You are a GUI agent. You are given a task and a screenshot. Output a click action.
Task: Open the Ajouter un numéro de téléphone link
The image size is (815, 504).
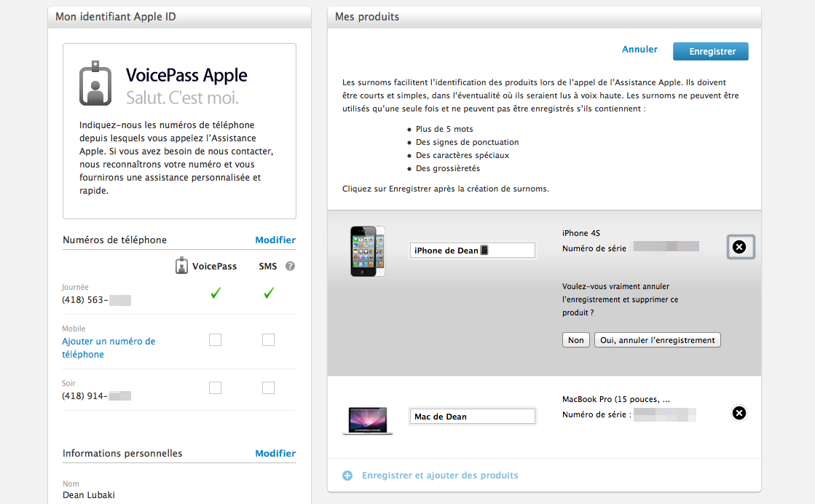point(108,347)
